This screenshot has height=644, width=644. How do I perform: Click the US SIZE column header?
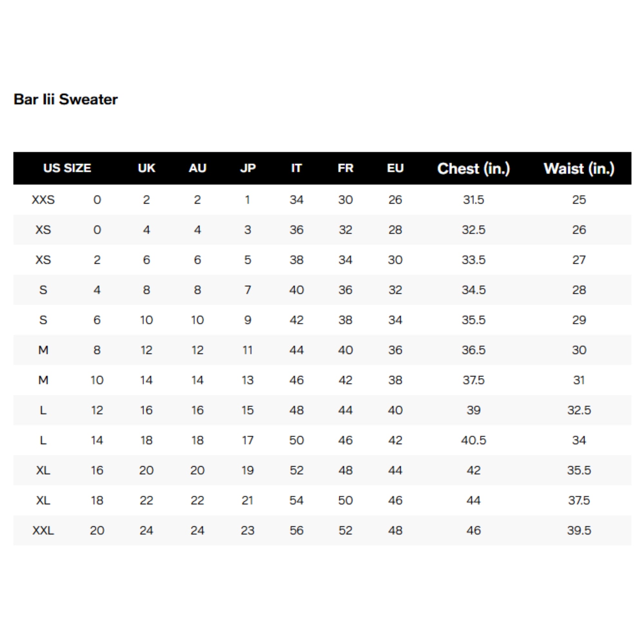(x=67, y=168)
